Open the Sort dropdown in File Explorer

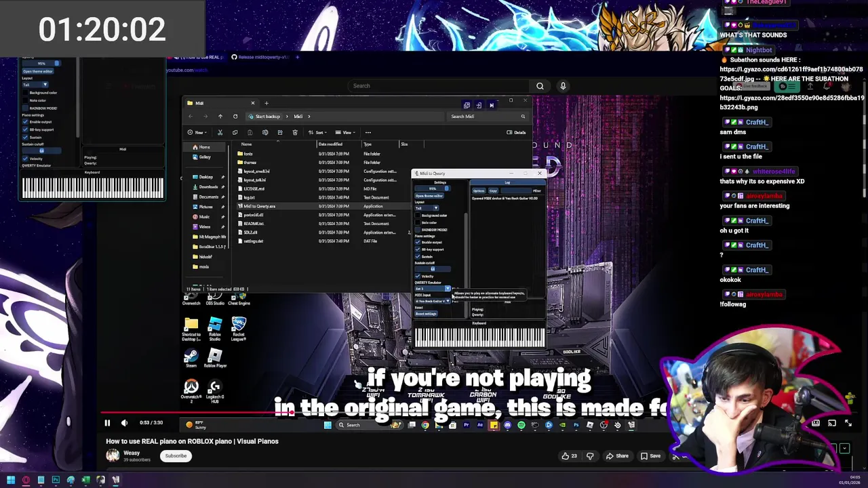point(317,132)
